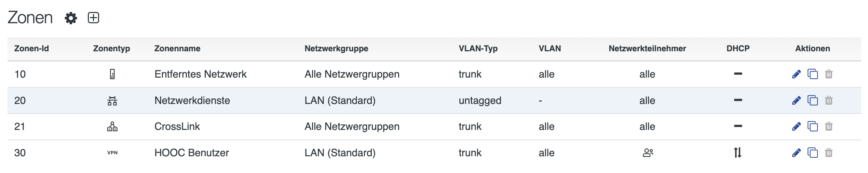Select the Netzwerkdienste row name
This screenshot has height=173, width=868.
point(192,101)
